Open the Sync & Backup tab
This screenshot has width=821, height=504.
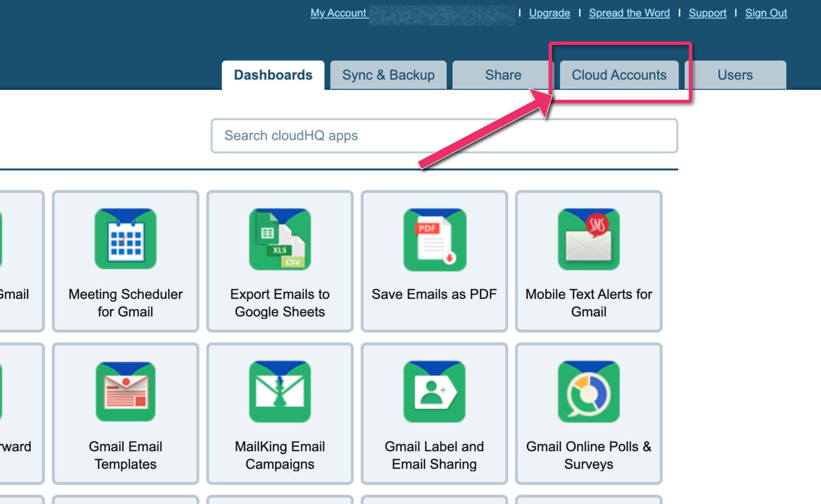tap(389, 75)
